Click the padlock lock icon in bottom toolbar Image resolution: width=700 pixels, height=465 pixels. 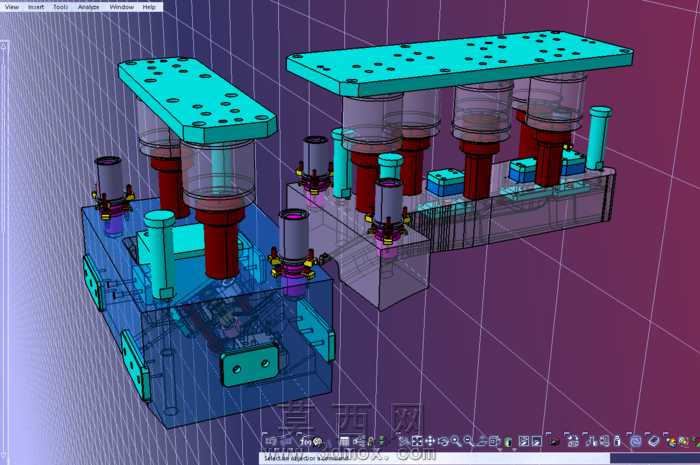coord(371,441)
